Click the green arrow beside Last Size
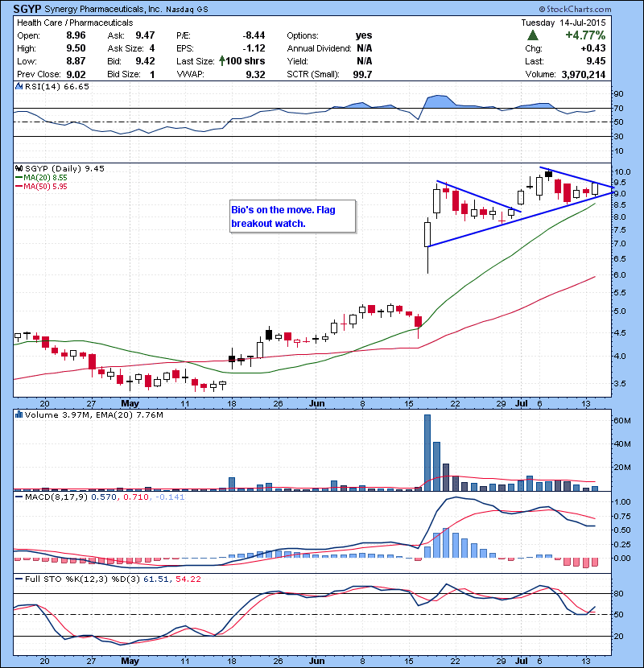This screenshot has height=668, width=644. pos(222,61)
